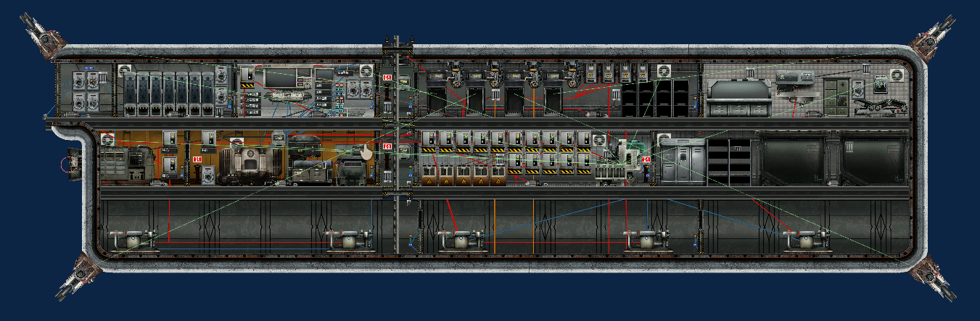Select the grey locker cabinet next to the shelves
The image size is (980, 321).
[683, 162]
